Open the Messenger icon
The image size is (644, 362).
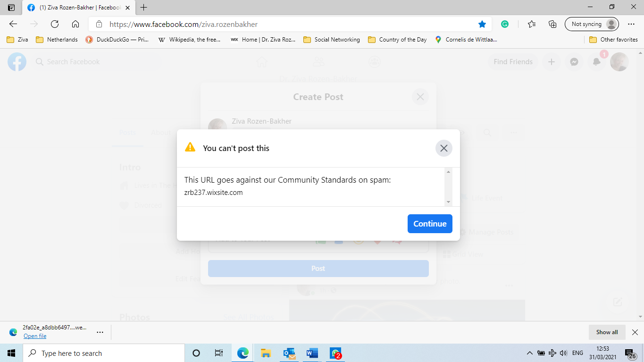click(574, 62)
